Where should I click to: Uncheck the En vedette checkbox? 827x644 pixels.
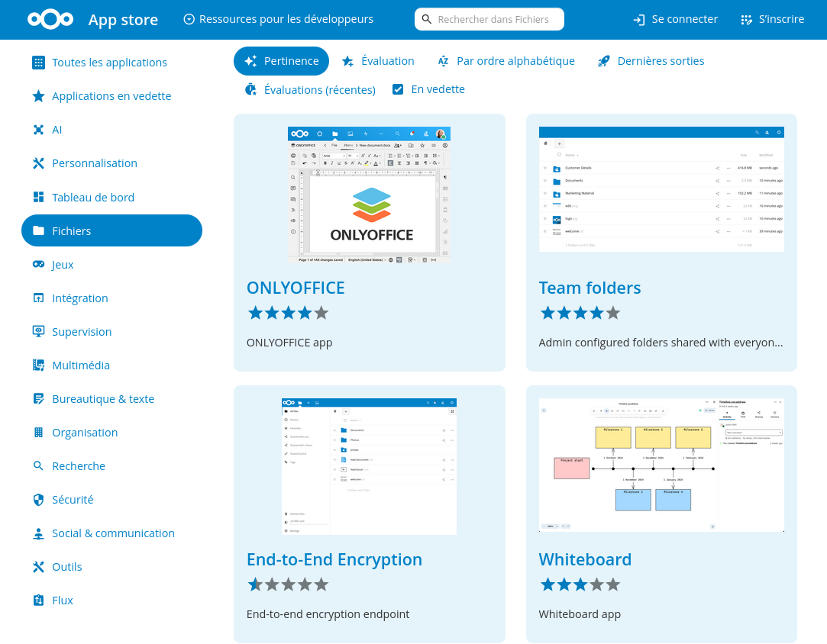(x=398, y=89)
